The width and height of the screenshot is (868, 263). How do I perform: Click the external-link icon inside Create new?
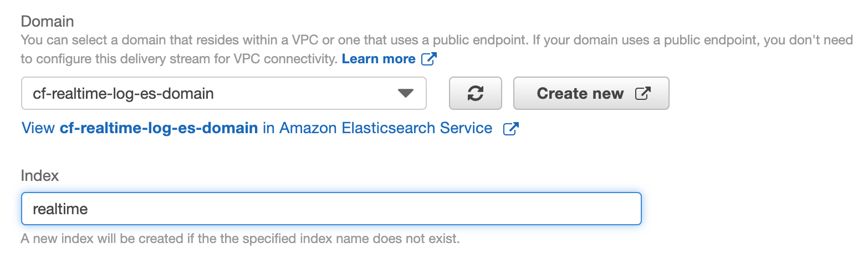pyautogui.click(x=642, y=93)
